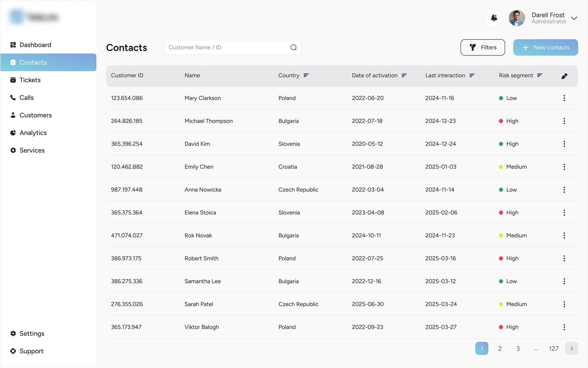
Task: Open the Filters panel
Action: pyautogui.click(x=483, y=47)
